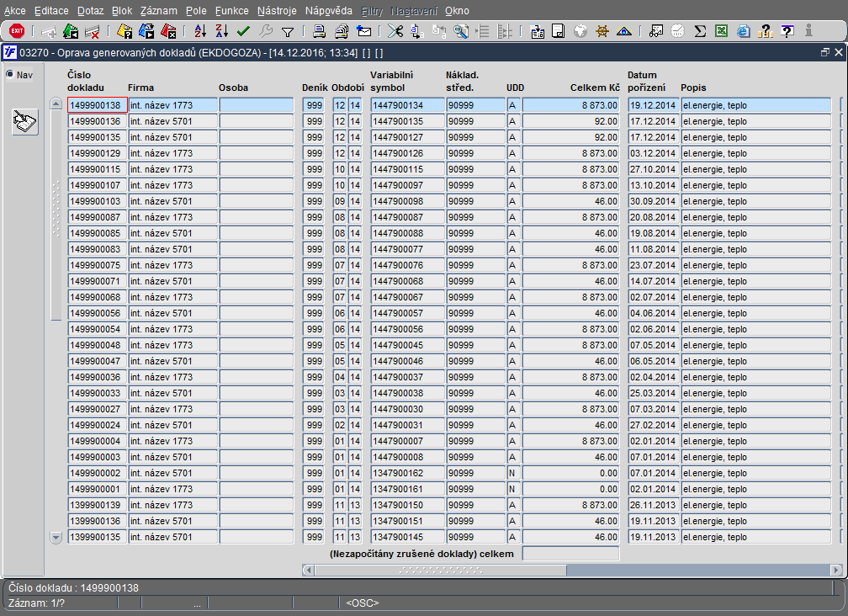Screen dimensions: 848x616
Task: Click the magnifier search document icon
Action: coord(461,31)
